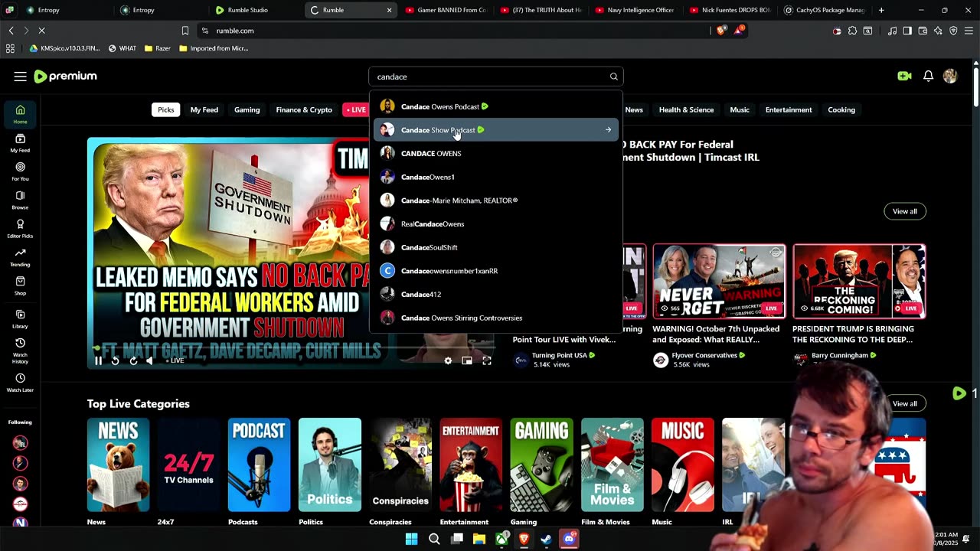Open a new browser tab
The width and height of the screenshot is (980, 551).
[881, 10]
